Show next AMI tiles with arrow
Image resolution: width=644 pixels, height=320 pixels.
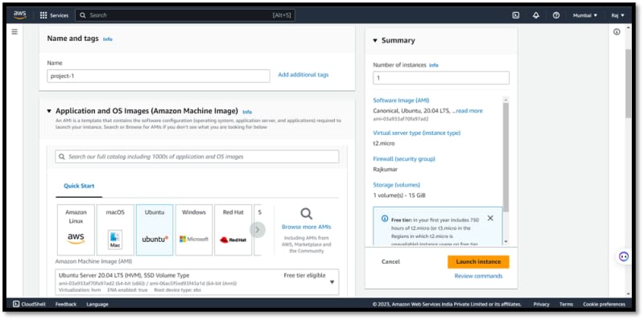point(258,230)
